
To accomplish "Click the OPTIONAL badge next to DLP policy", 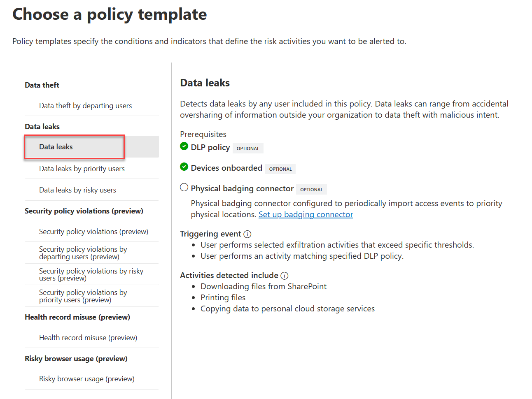I will point(248,148).
